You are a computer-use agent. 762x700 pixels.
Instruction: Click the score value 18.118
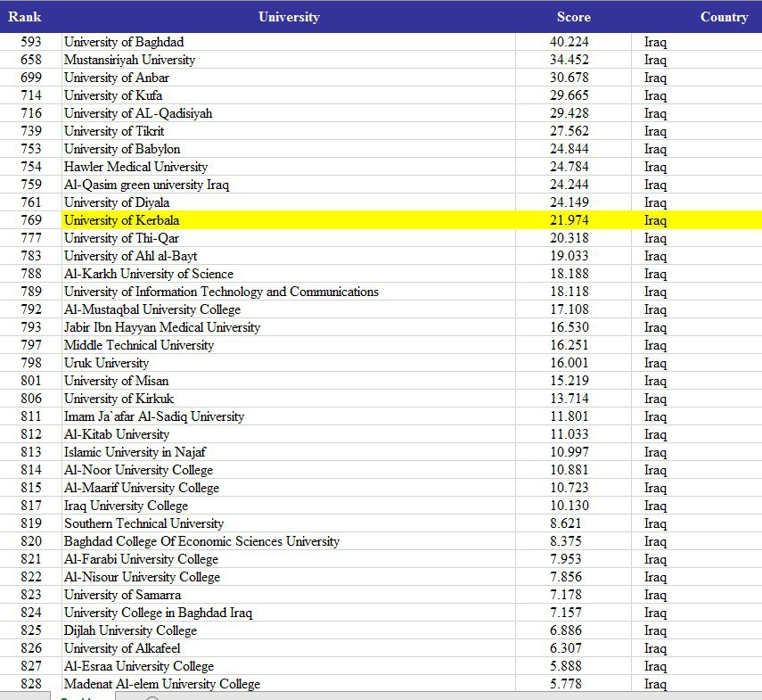(573, 292)
